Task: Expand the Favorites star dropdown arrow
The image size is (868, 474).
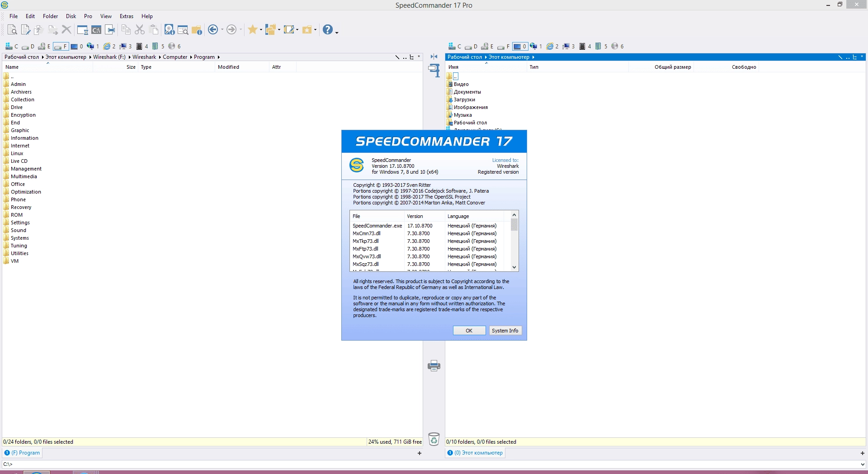Action: [261, 30]
